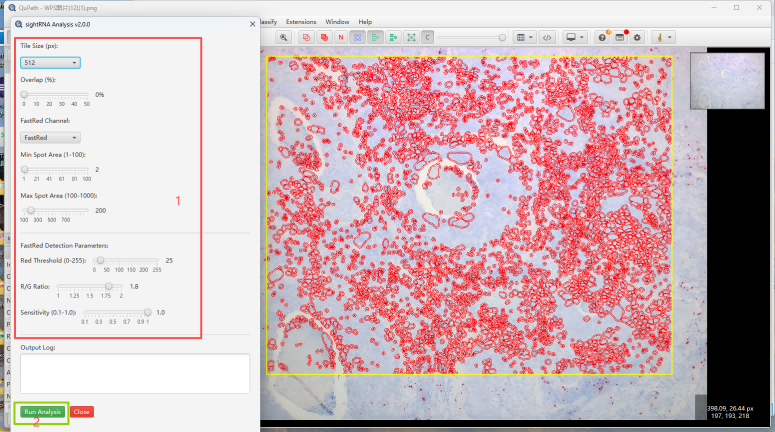Open the Extensions menu

(x=301, y=21)
